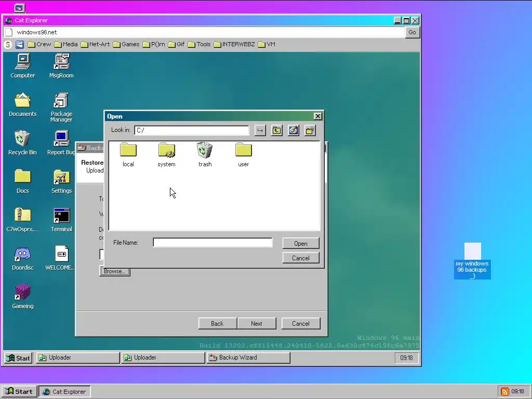Click Back in the Backup Wizard
The width and height of the screenshot is (532, 399).
(217, 323)
